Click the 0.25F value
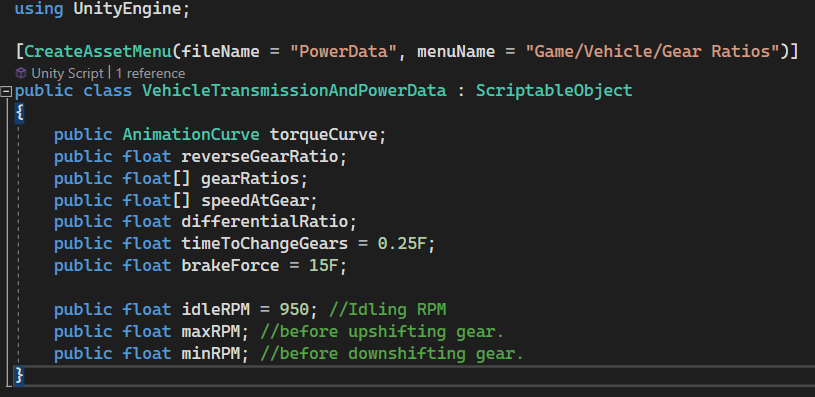Viewport: 815px width, 397px height. tap(401, 244)
